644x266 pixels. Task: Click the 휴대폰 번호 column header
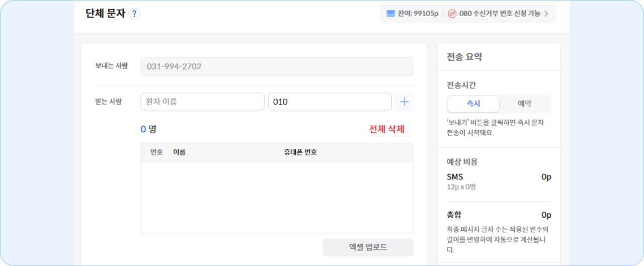tap(300, 152)
